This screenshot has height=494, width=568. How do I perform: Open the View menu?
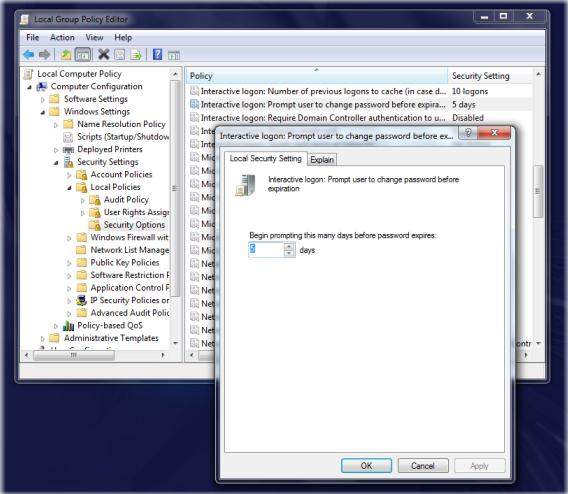[94, 37]
